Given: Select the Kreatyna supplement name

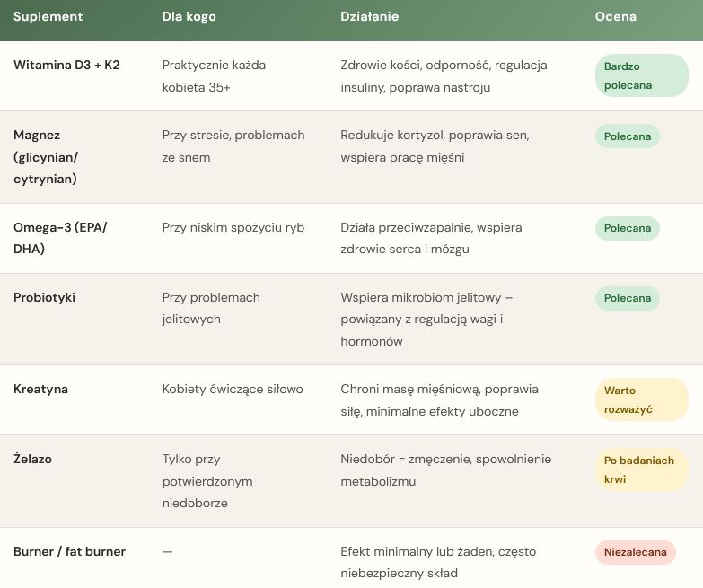Looking at the screenshot, I should [x=40, y=390].
